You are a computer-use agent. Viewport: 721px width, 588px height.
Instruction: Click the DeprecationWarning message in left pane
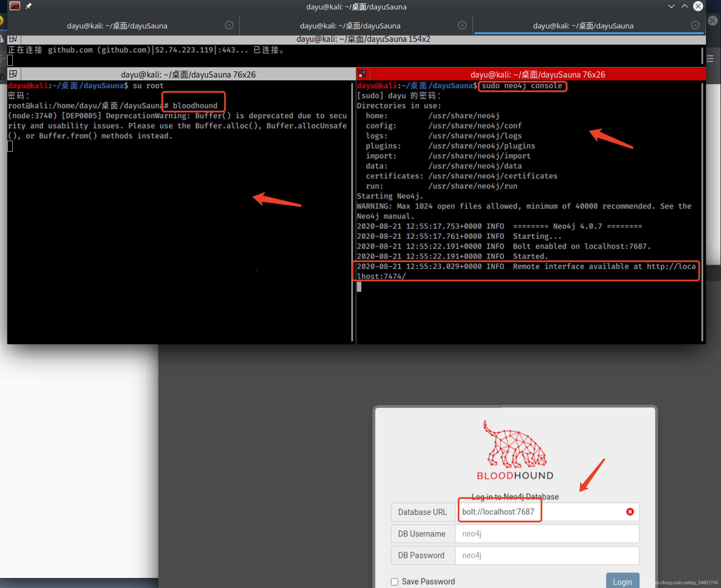click(x=177, y=126)
